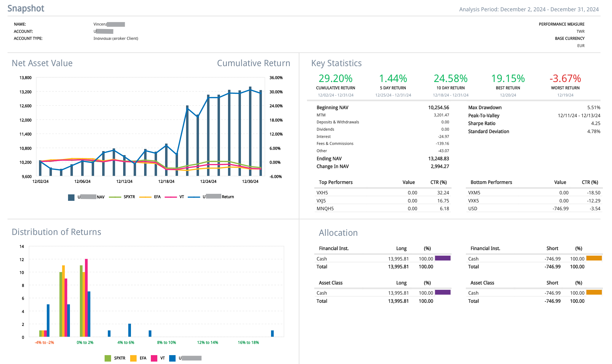Select the VXH5 row in Top Performers
612x364 pixels.
coord(322,193)
